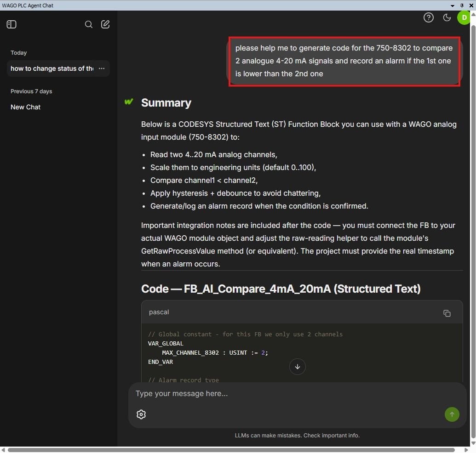Click '// Global constant' code comment

tap(245, 334)
